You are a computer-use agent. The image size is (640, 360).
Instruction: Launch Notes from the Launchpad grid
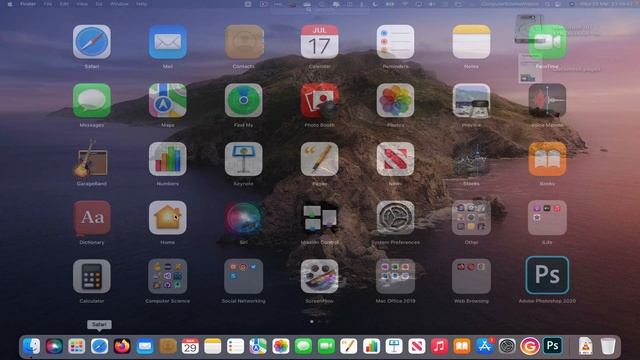coord(471,42)
